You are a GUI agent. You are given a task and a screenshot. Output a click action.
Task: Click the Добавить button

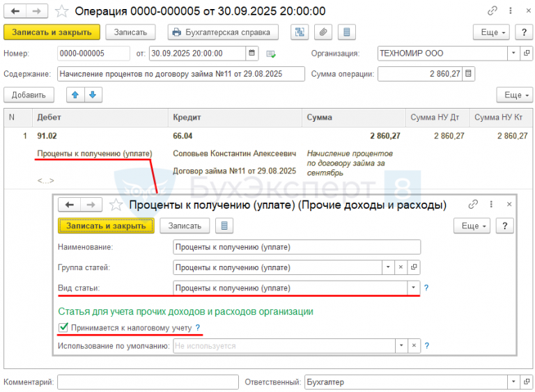[x=29, y=95]
